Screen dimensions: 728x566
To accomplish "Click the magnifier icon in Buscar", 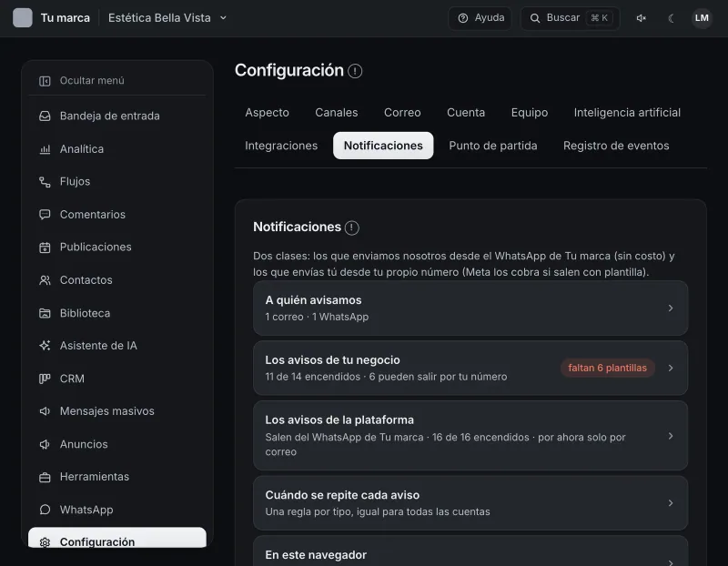I will 535,18.
